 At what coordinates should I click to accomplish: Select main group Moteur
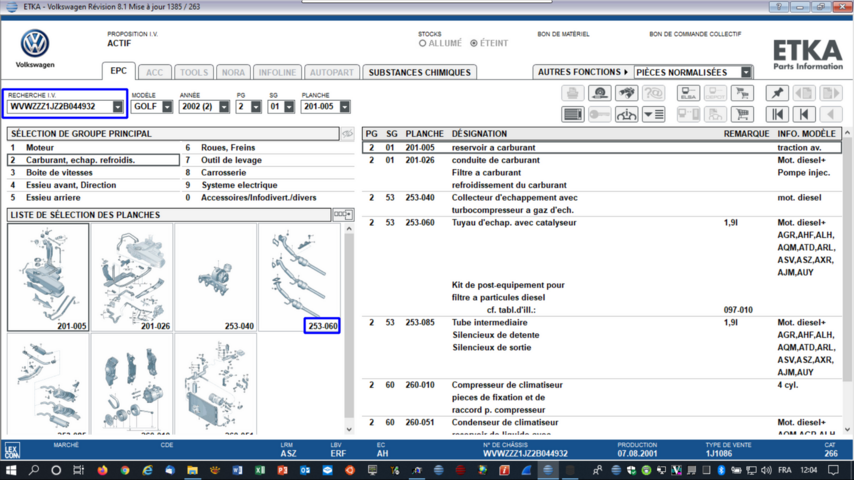(93, 148)
